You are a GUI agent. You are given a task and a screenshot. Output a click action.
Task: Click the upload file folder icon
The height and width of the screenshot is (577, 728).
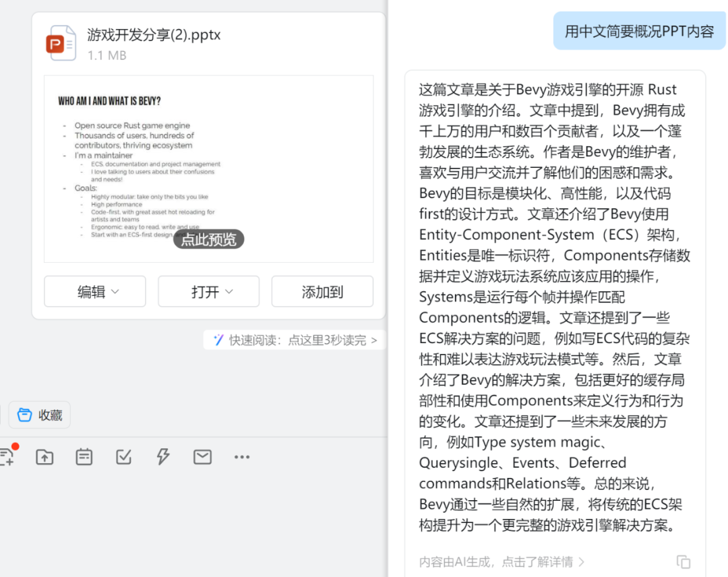pos(44,457)
